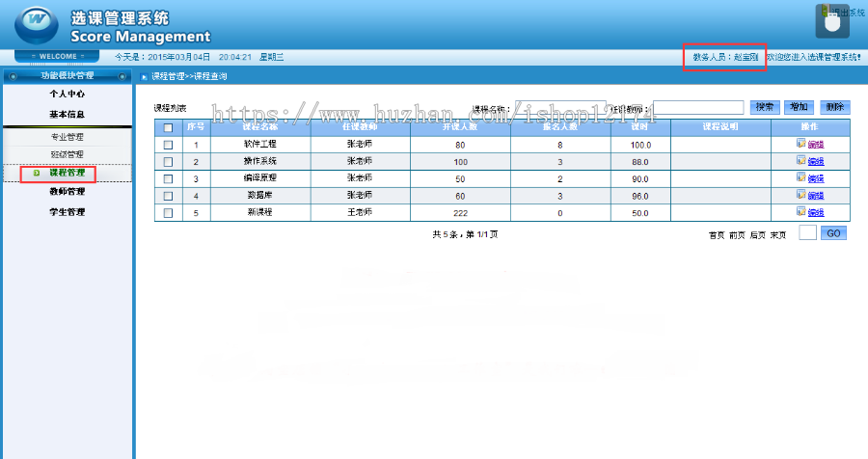Click the 删除 button

[835, 107]
